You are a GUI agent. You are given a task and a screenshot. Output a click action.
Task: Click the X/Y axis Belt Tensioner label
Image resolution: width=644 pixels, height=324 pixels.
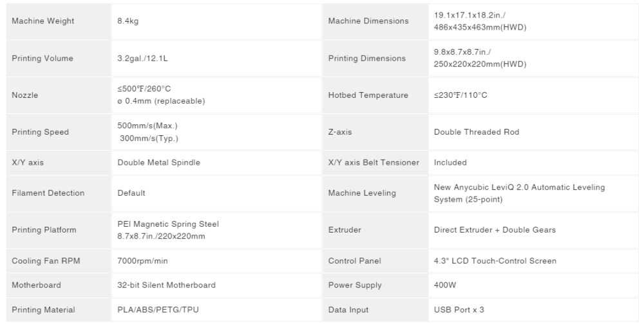pos(374,162)
